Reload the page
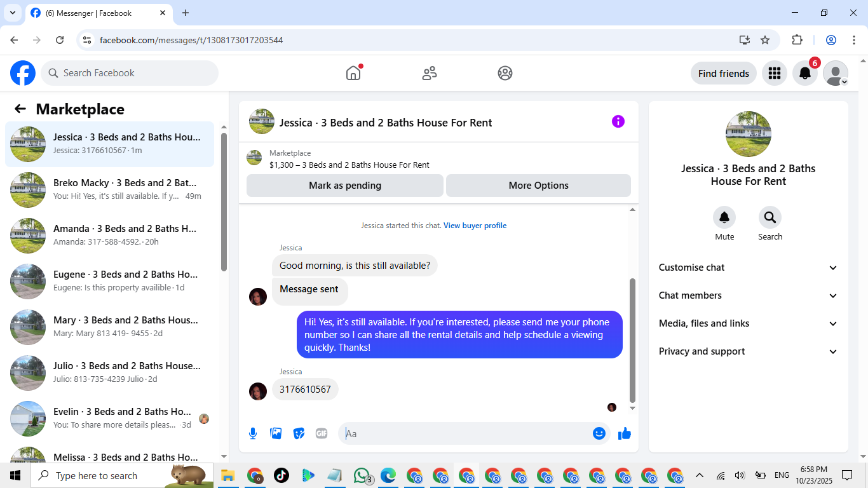The width and height of the screenshot is (868, 488). point(60,40)
